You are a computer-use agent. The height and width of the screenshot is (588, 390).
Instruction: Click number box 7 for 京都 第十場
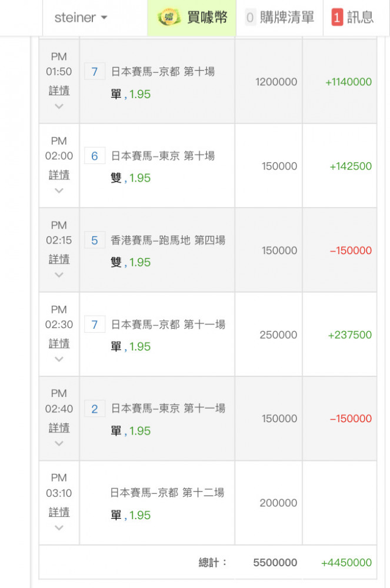[95, 72]
